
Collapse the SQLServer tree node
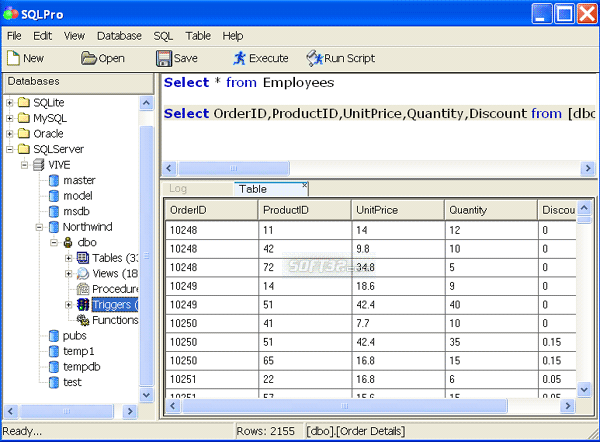point(10,149)
